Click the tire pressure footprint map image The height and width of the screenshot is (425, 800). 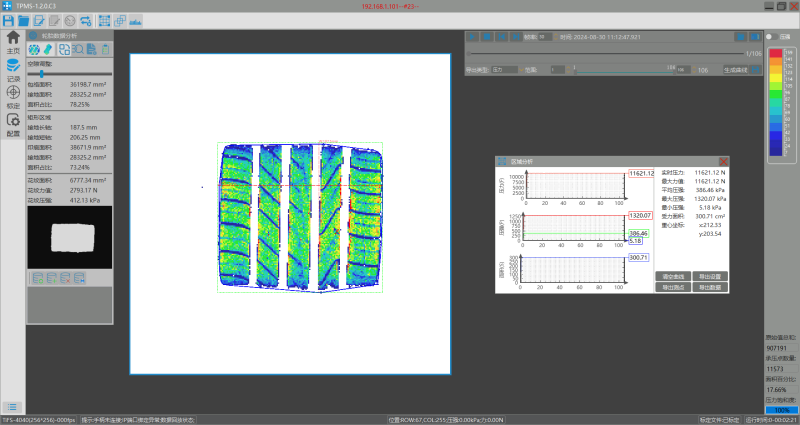click(x=301, y=217)
